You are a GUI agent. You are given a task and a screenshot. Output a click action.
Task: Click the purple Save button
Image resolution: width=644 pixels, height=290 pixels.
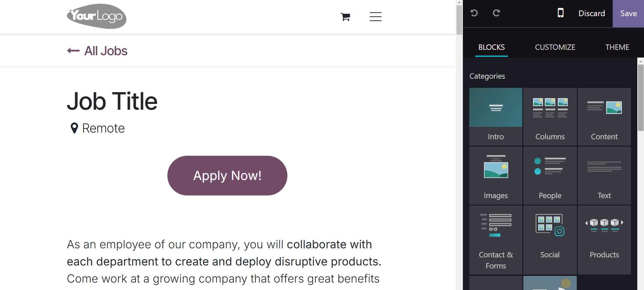(629, 13)
